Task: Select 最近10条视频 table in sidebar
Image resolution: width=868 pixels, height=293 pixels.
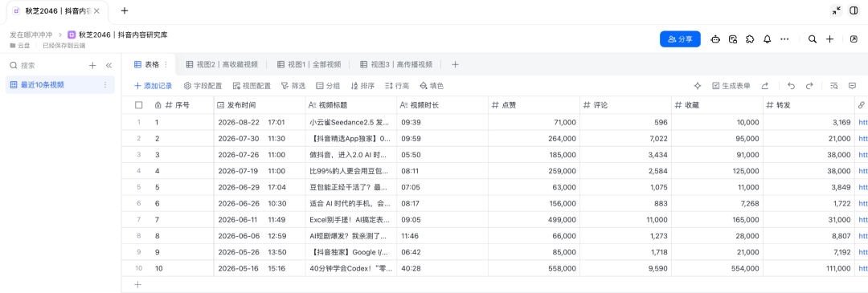Action: click(59, 84)
